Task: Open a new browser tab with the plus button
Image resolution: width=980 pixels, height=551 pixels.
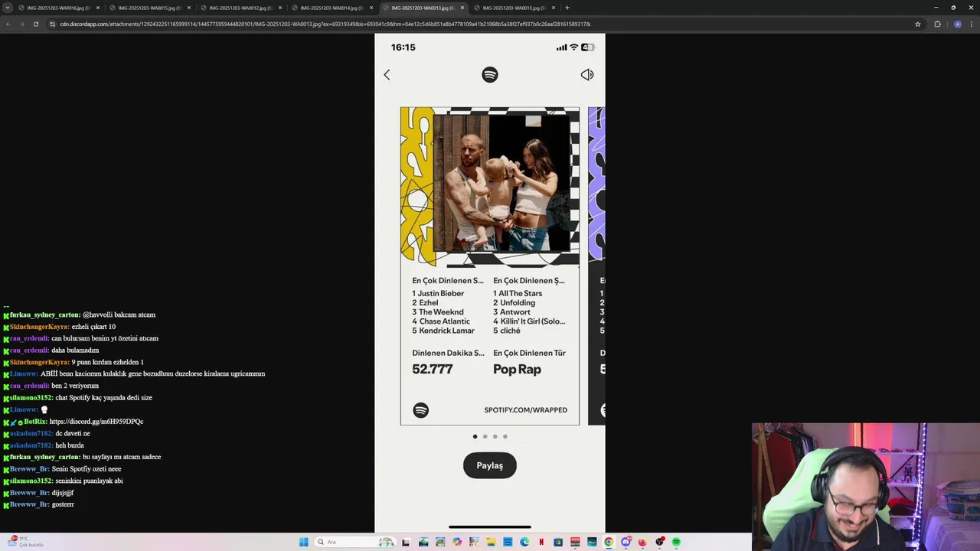Action: (x=567, y=8)
